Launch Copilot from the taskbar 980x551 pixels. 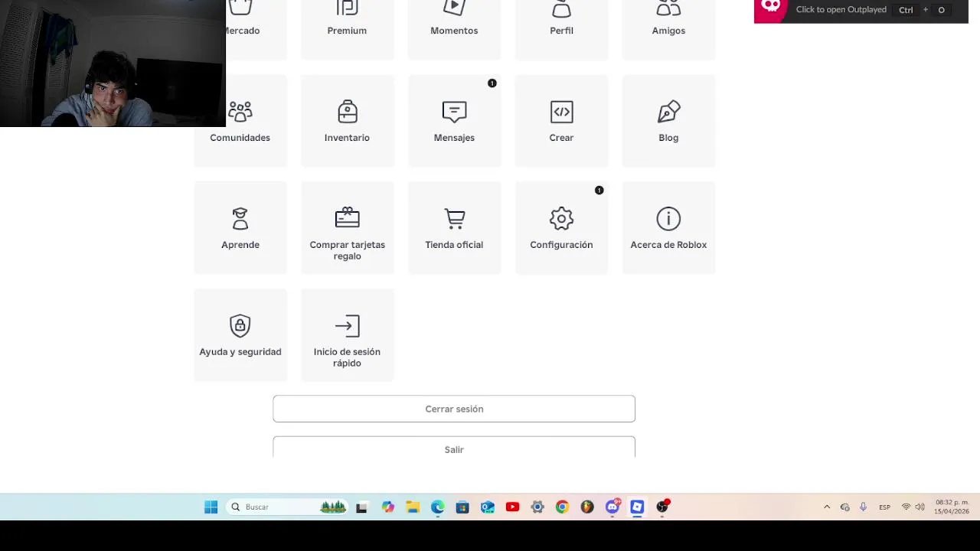(x=388, y=507)
